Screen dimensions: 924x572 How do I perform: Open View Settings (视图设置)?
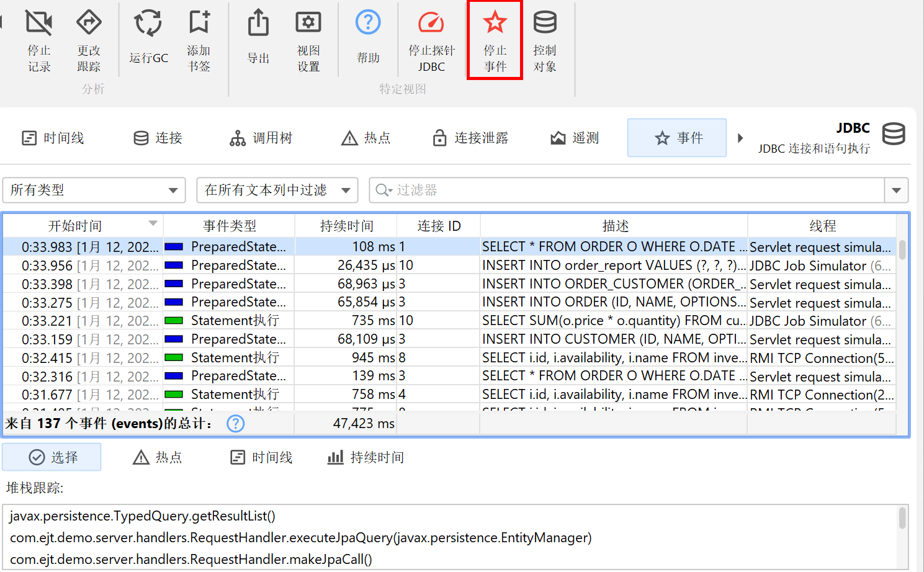pos(308,24)
